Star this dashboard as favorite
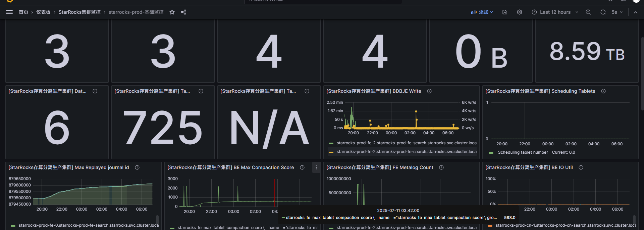 172,12
